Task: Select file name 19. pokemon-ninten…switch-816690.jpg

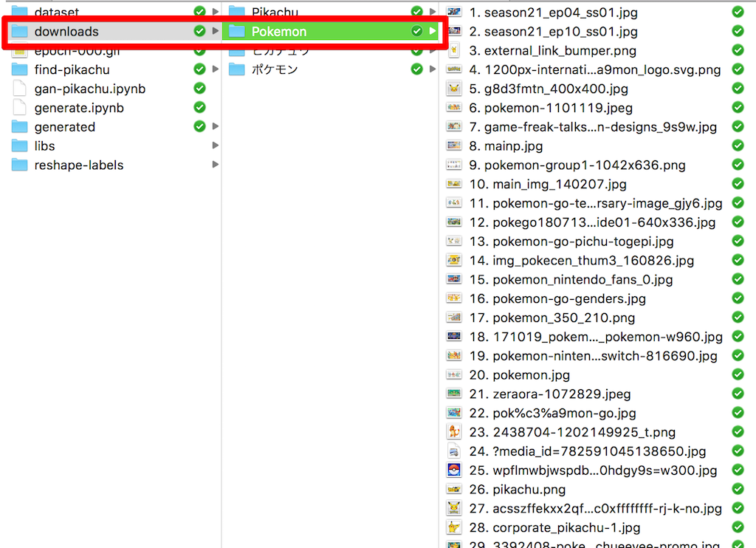Action: tap(594, 356)
